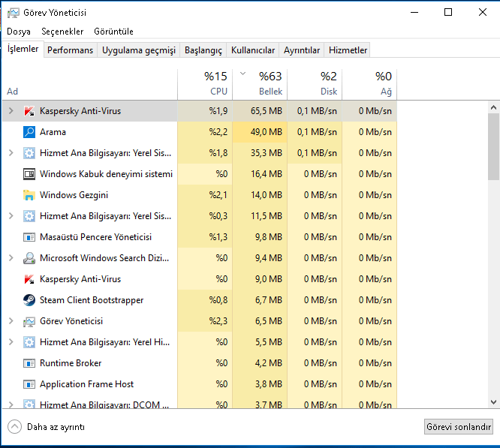Click the gear icon of Hizmet Ana Bilgisayarı: Yerel Hi...

[29, 342]
